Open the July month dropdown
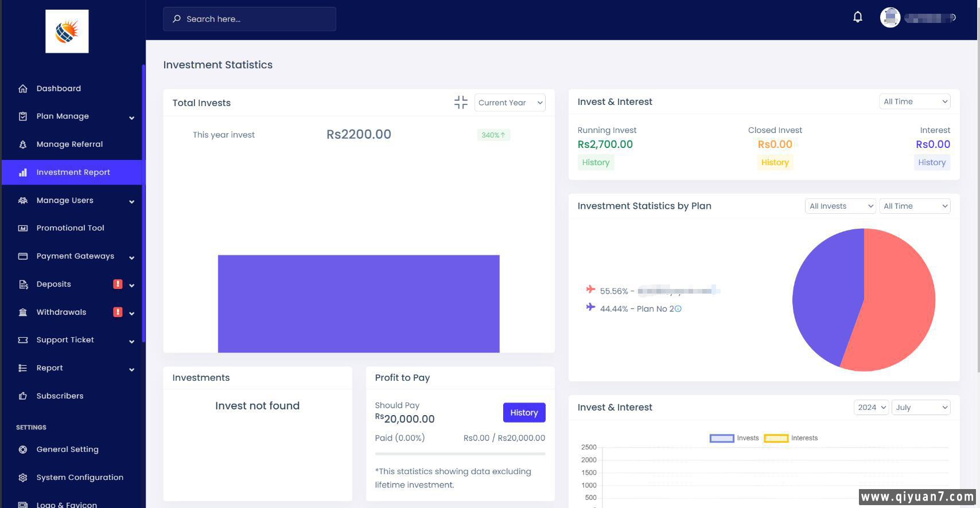 point(920,408)
